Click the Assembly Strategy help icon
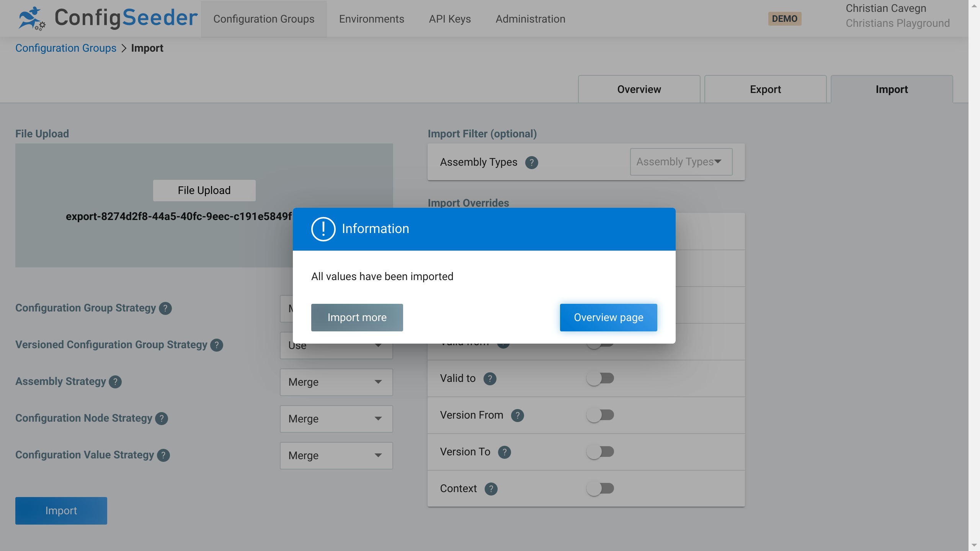The width and height of the screenshot is (980, 551). pos(115,381)
